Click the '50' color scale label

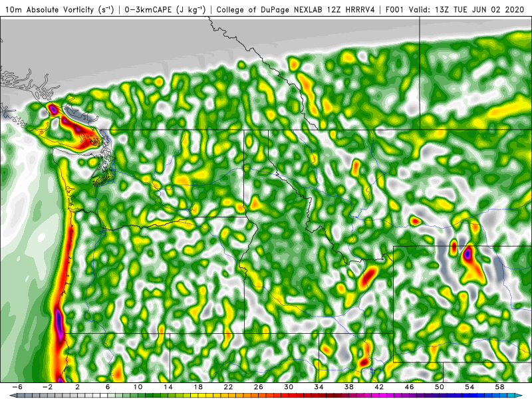[440, 387]
